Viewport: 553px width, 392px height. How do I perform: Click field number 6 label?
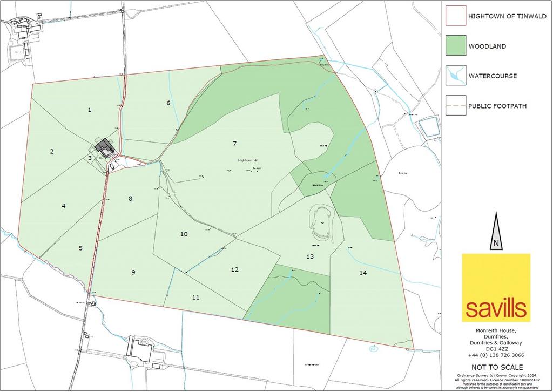click(168, 103)
